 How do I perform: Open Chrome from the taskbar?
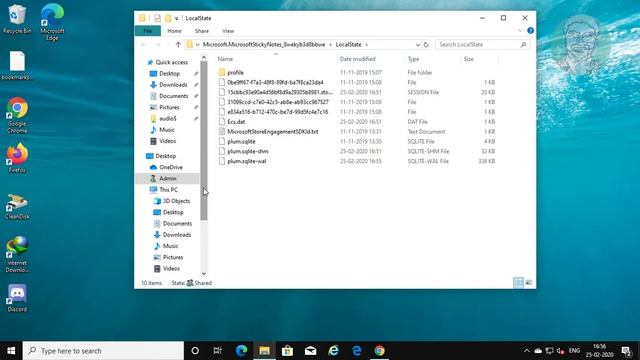click(380, 351)
